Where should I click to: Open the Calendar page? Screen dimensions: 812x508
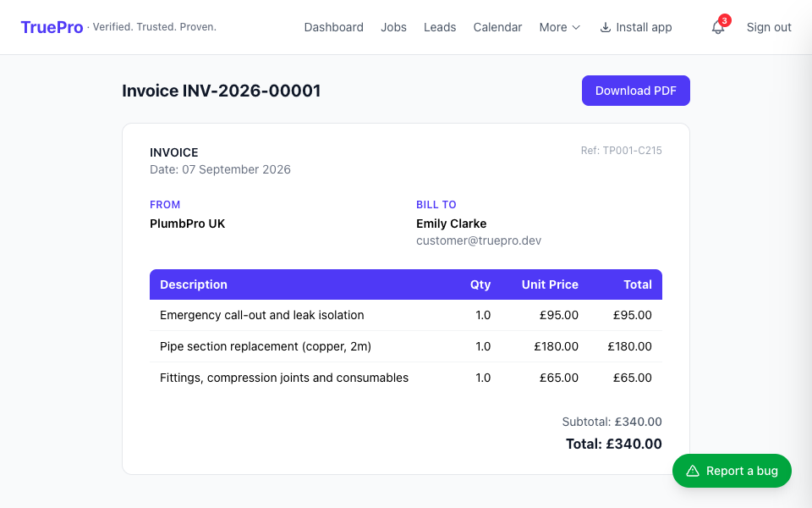tap(497, 27)
